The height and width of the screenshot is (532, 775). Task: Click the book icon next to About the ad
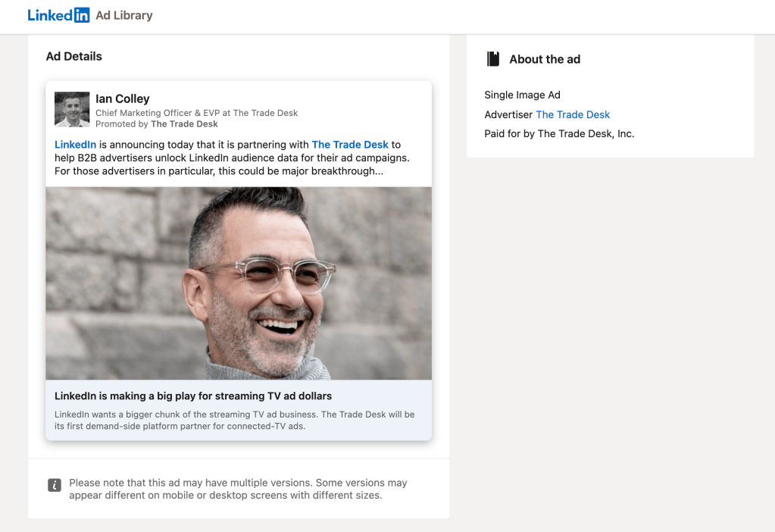493,59
